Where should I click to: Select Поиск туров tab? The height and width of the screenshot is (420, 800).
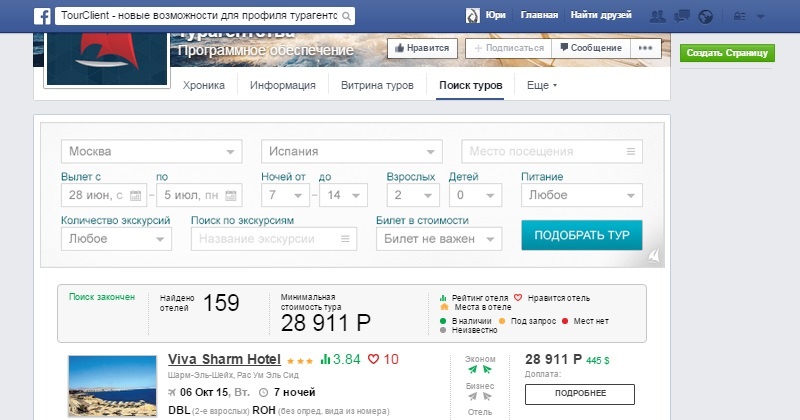[470, 85]
